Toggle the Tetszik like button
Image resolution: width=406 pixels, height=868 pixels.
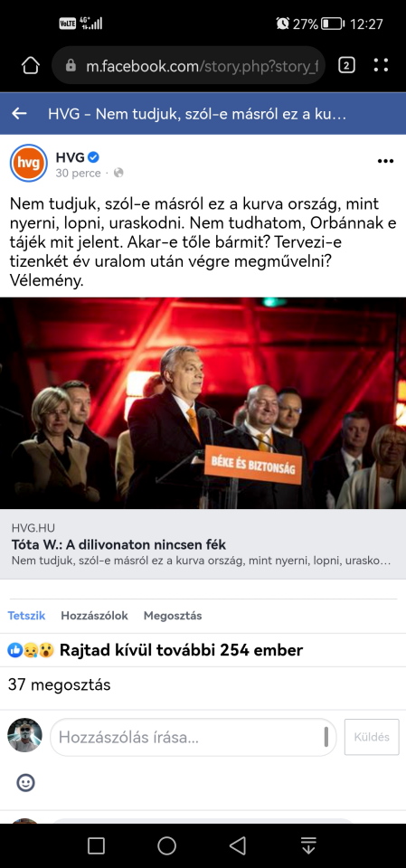coord(26,616)
